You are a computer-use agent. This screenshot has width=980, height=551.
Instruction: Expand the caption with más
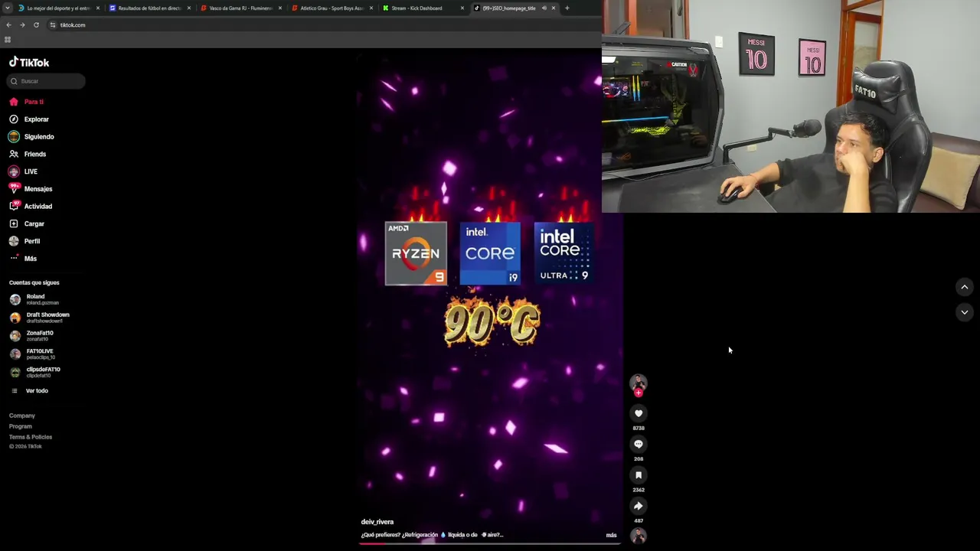coord(611,535)
